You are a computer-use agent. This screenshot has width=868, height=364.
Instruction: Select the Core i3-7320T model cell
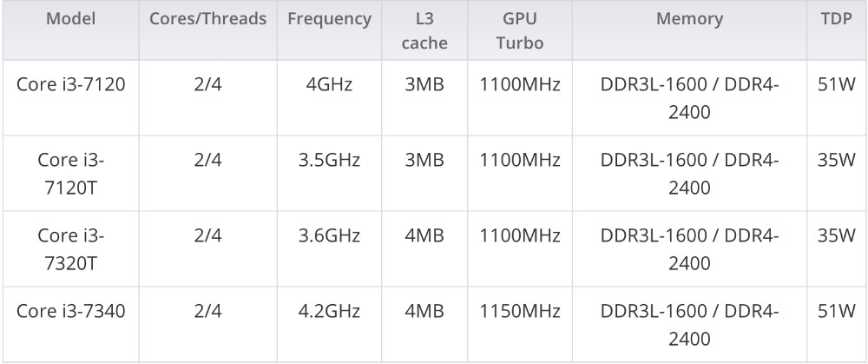coord(71,248)
